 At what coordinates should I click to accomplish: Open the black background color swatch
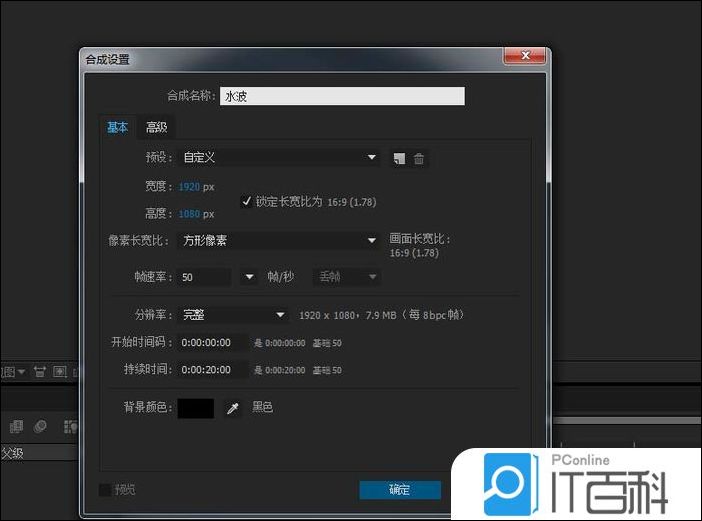(196, 408)
